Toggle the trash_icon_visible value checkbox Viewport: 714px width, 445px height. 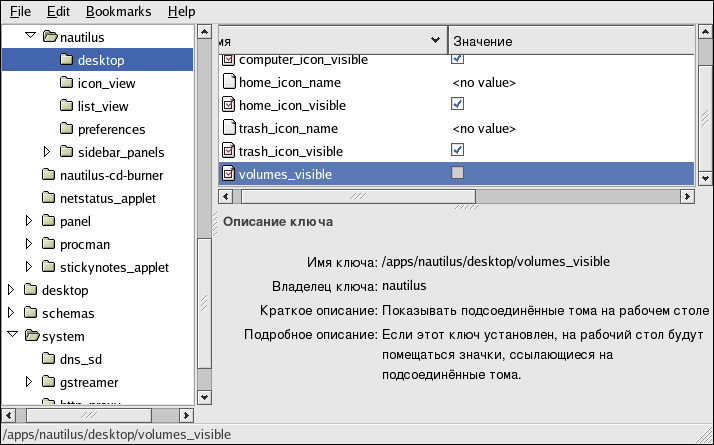[458, 150]
